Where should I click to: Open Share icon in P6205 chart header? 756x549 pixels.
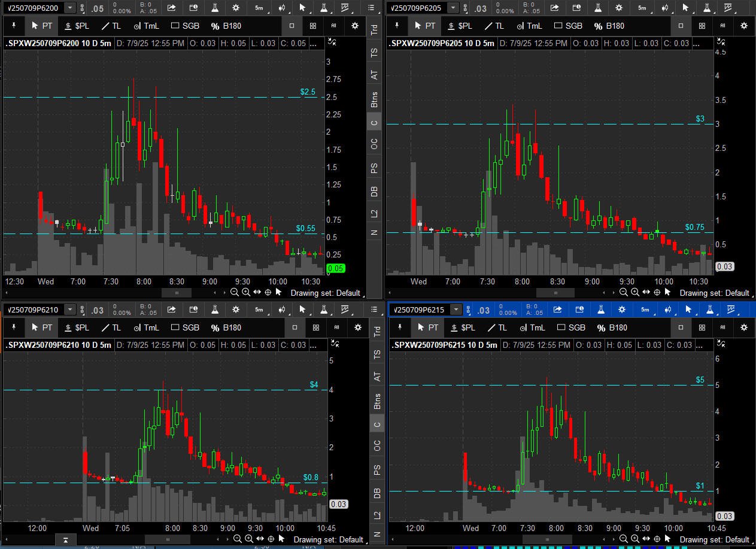[x=555, y=8]
